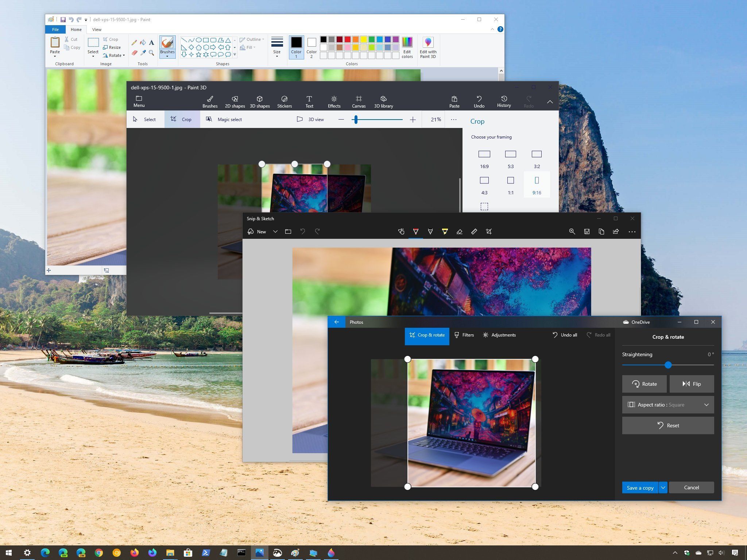Click the zoom slider in Paint 3D

(377, 119)
